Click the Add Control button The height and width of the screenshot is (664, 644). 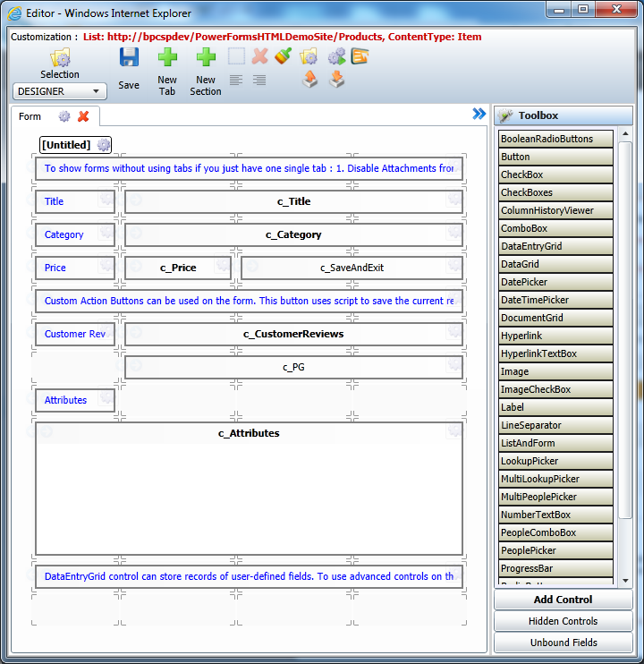[x=563, y=600]
